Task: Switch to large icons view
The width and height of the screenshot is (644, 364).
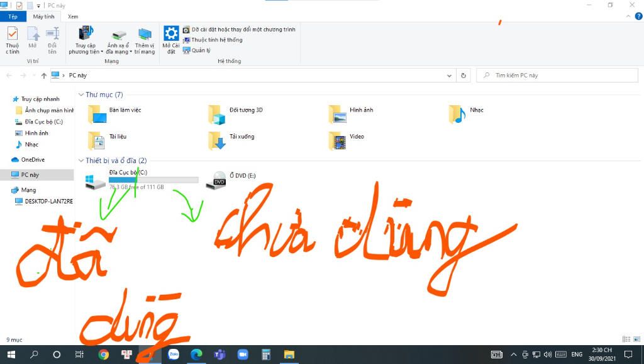Action: point(636,339)
